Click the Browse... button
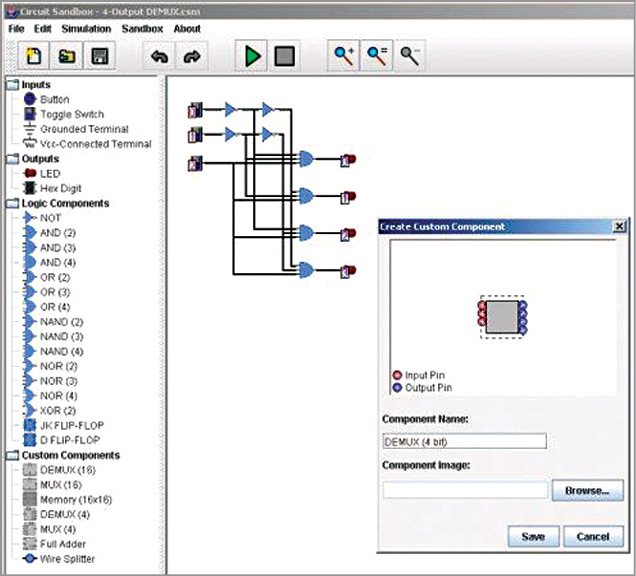This screenshot has width=636, height=576. (x=587, y=491)
